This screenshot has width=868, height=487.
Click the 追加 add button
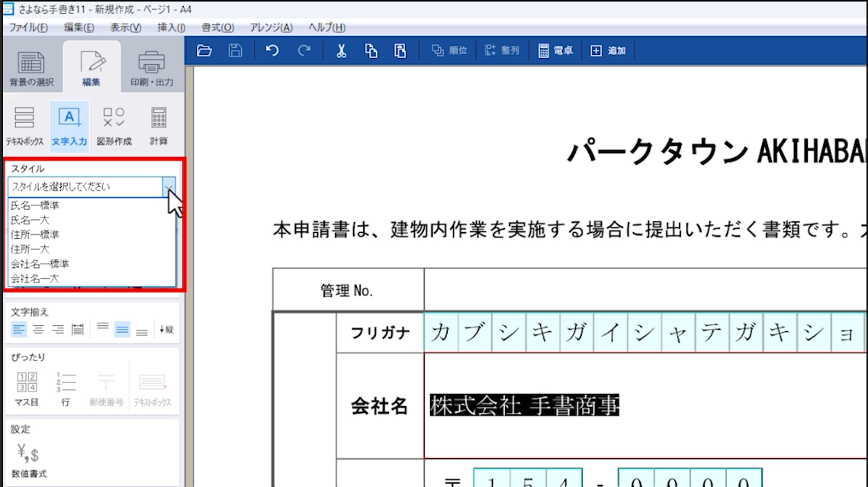[608, 51]
